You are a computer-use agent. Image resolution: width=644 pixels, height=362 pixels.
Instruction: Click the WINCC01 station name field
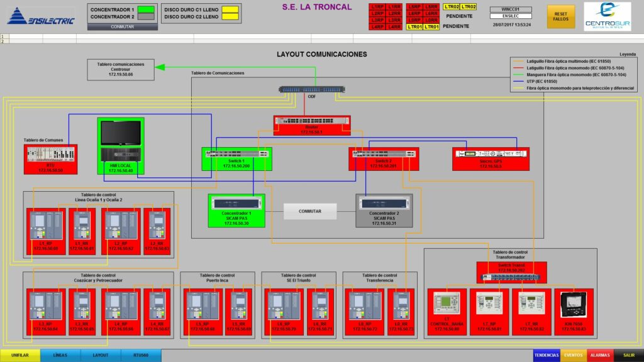510,9
